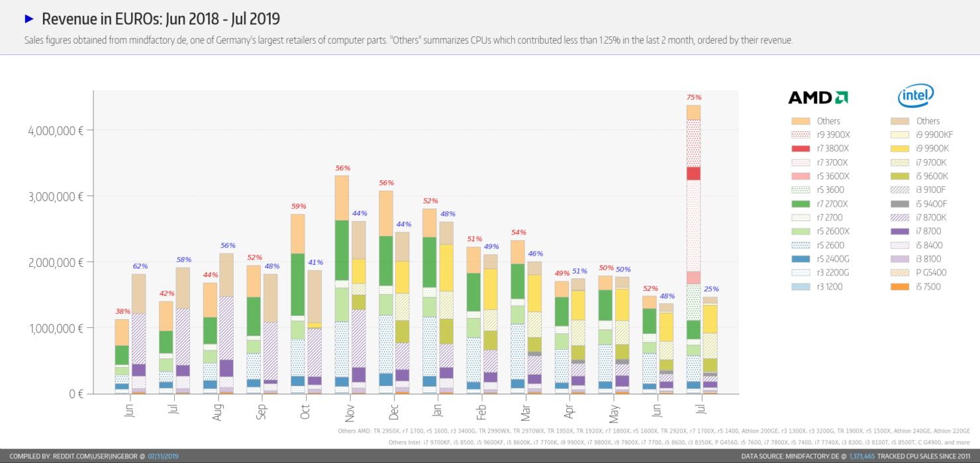The height and width of the screenshot is (463, 980).
Task: Click the r3 1200 legend label
Action: pyautogui.click(x=830, y=287)
